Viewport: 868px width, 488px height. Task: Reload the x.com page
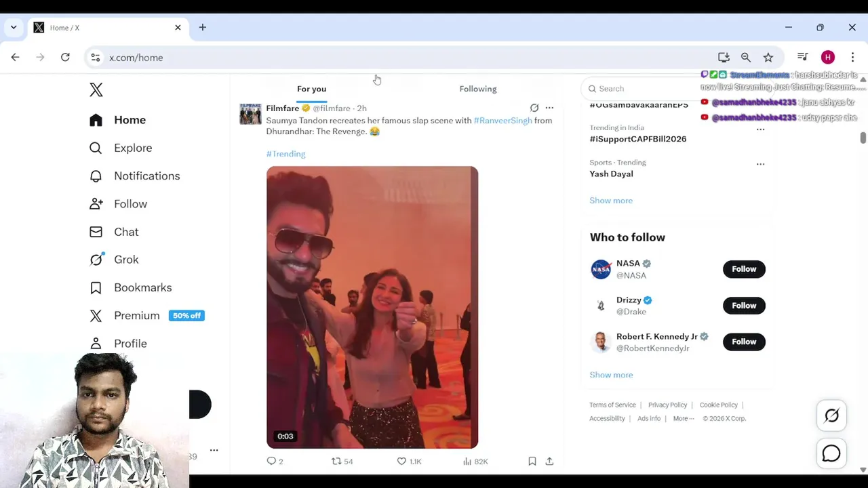pos(65,58)
